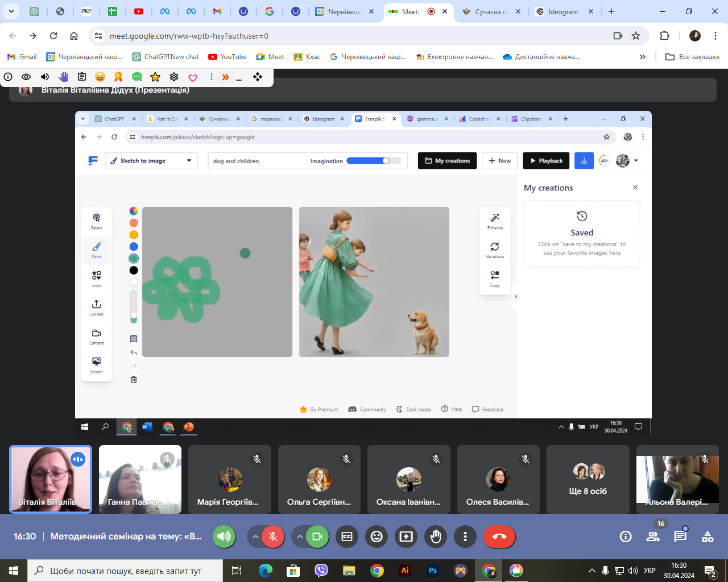Unmute the microphone

coord(273,537)
